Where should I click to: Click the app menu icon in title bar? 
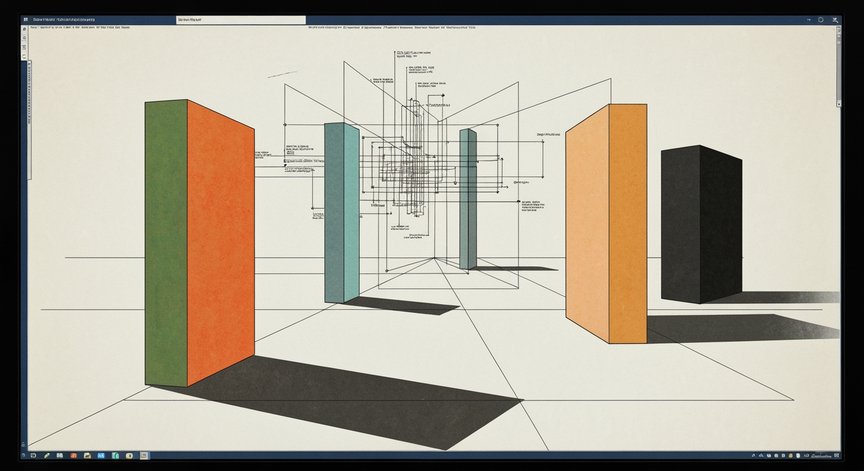pos(26,19)
